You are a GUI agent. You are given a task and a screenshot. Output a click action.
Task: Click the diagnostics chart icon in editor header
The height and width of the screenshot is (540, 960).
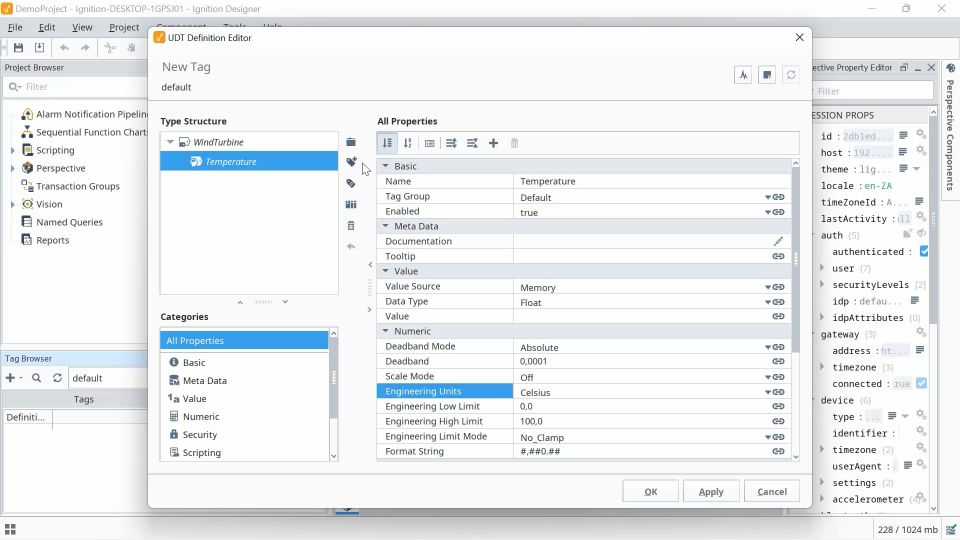click(743, 75)
